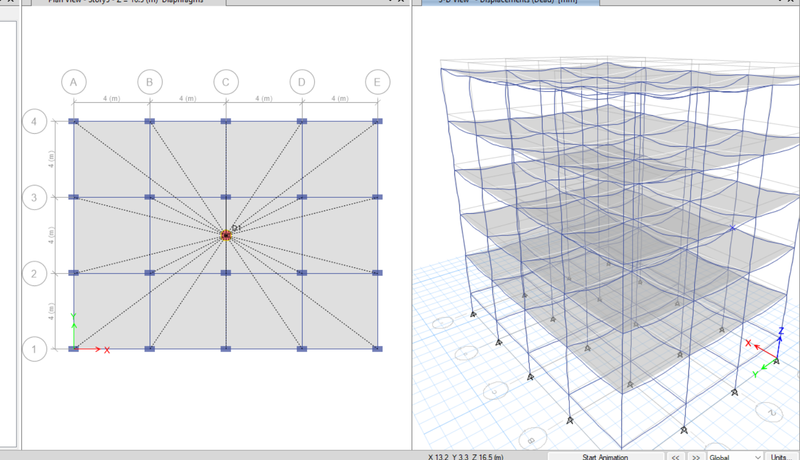Viewport: 800px width, 460px height.
Task: Select grid bubble B in plan view
Action: [149, 82]
